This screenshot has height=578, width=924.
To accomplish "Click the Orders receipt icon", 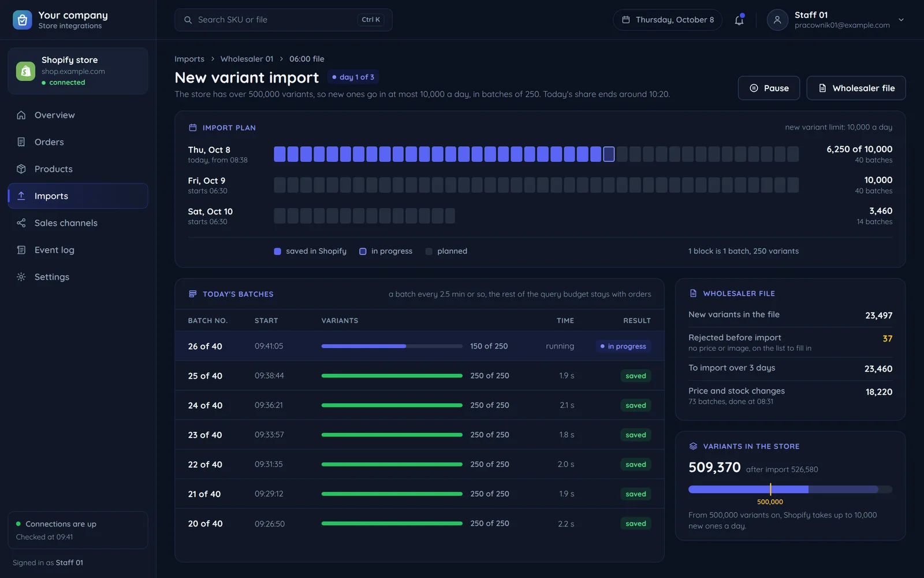I will (21, 142).
